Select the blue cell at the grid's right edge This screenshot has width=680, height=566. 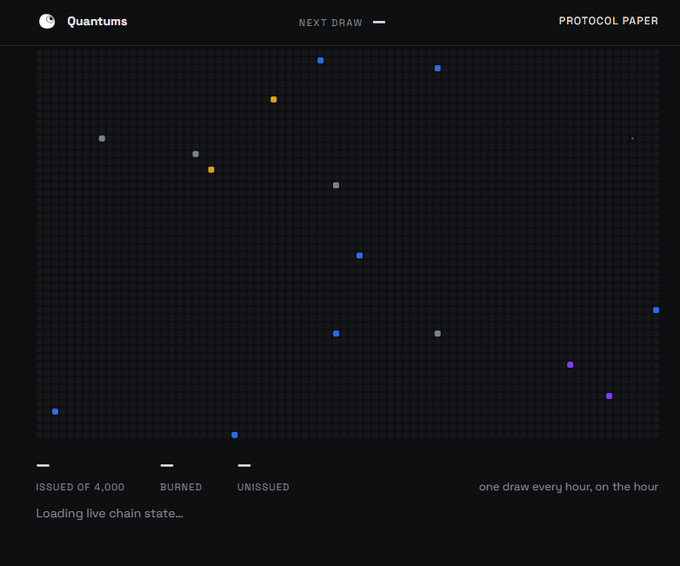(x=656, y=310)
